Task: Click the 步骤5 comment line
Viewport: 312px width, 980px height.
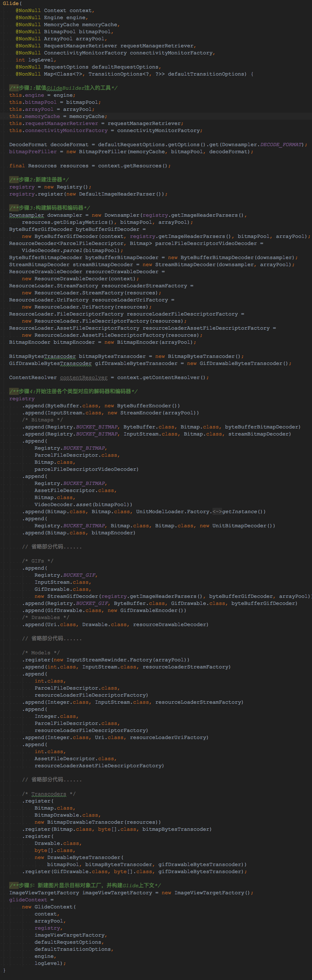Action: pyautogui.click(x=85, y=885)
